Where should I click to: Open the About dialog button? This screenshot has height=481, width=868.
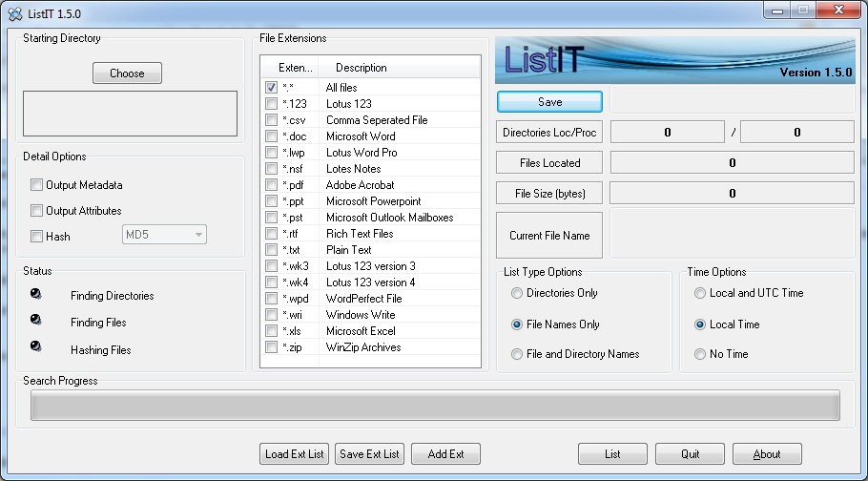coord(767,454)
